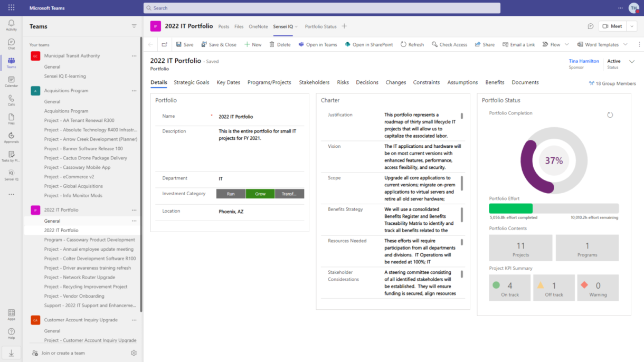Open the Activity feed

tap(11, 25)
